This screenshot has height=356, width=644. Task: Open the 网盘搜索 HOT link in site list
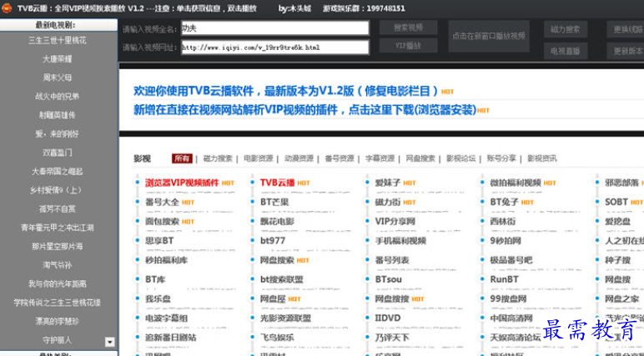[277, 260]
